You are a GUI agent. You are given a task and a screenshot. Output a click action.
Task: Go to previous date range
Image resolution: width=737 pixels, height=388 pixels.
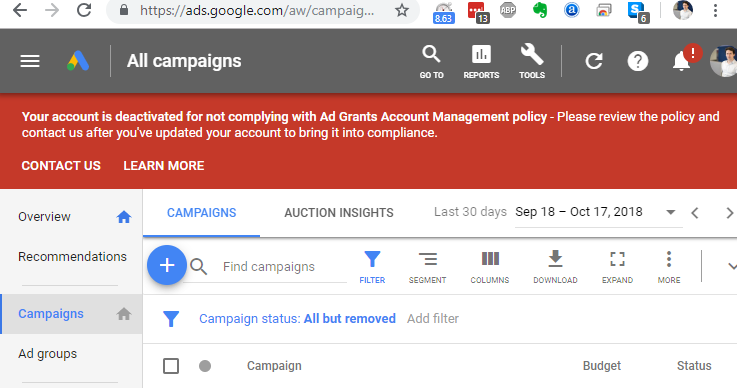tap(695, 213)
